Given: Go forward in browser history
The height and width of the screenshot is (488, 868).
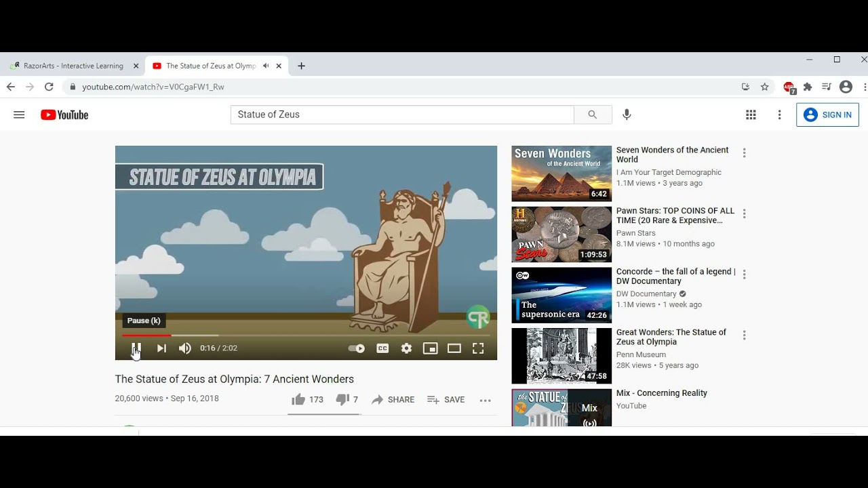Looking at the screenshot, I should tap(30, 87).
